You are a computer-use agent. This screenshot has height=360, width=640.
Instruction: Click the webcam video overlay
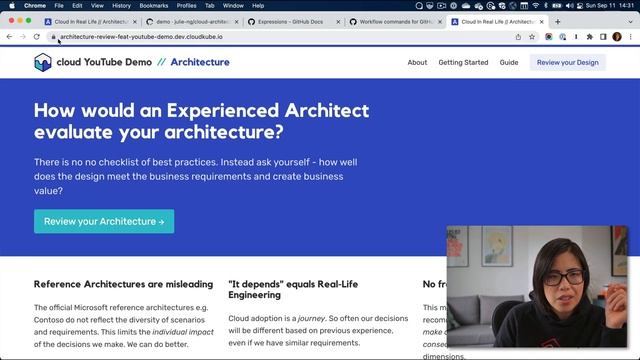pos(537,286)
